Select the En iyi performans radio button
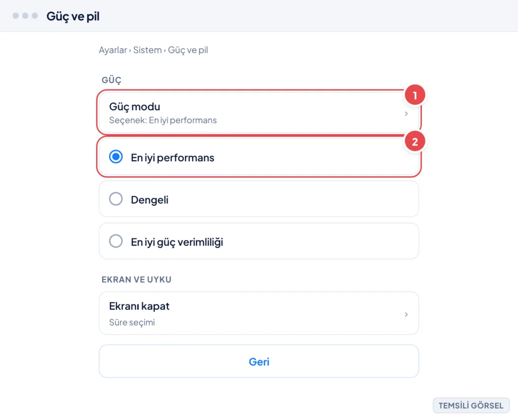The width and height of the screenshot is (518, 420). click(x=116, y=157)
